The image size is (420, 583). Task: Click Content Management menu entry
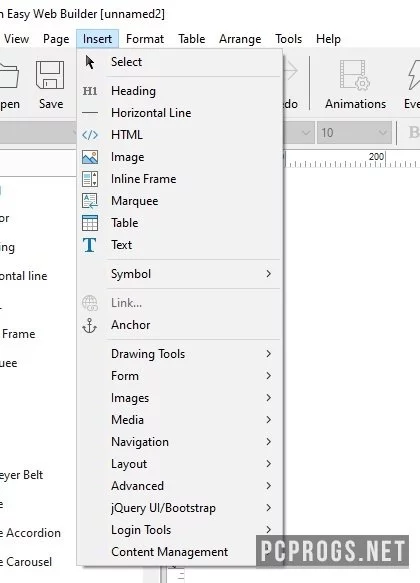[169, 552]
